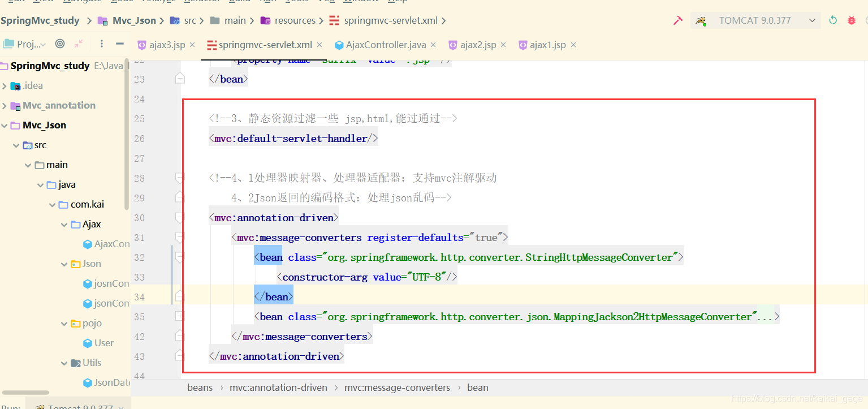Switch to the springmvc-servlet.xml tab
This screenshot has height=409, width=868.
point(265,45)
